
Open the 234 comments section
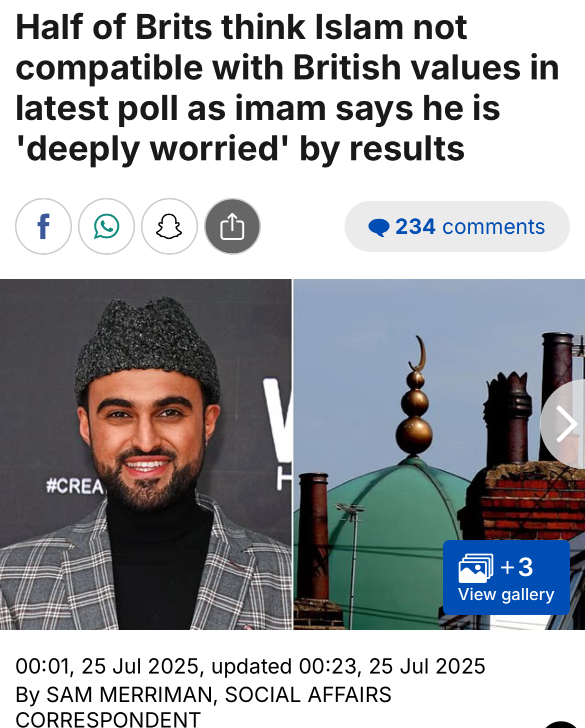457,226
